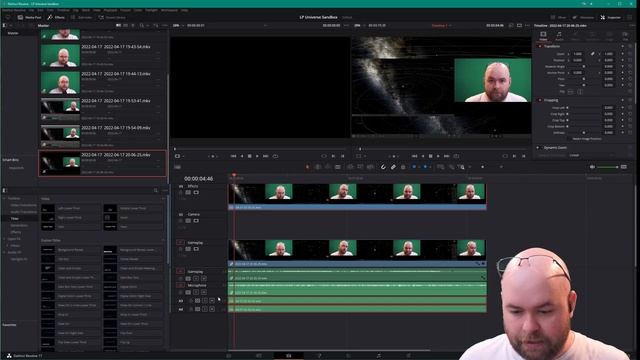
Task: Click the Position Lock toolbar icon
Action: point(403,167)
